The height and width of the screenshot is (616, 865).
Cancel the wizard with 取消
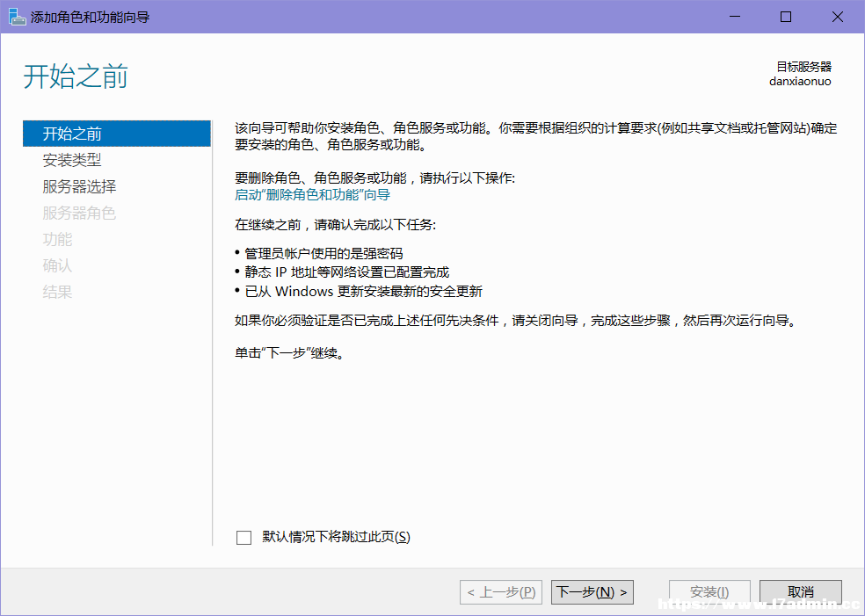point(801,592)
